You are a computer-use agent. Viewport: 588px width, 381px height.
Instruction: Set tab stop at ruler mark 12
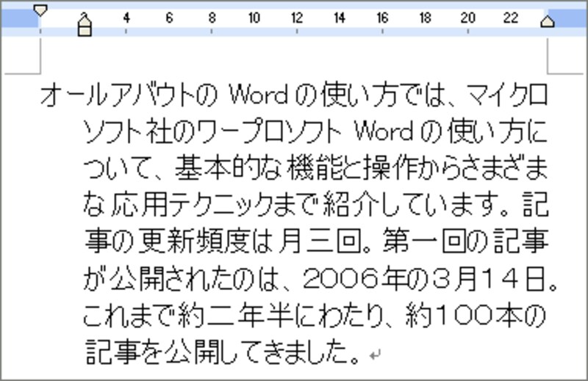tap(297, 18)
